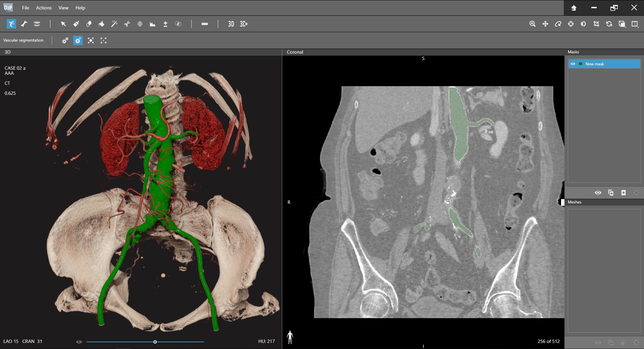Choose the scissors cut tool
This screenshot has height=349, width=644.
coord(127,24)
